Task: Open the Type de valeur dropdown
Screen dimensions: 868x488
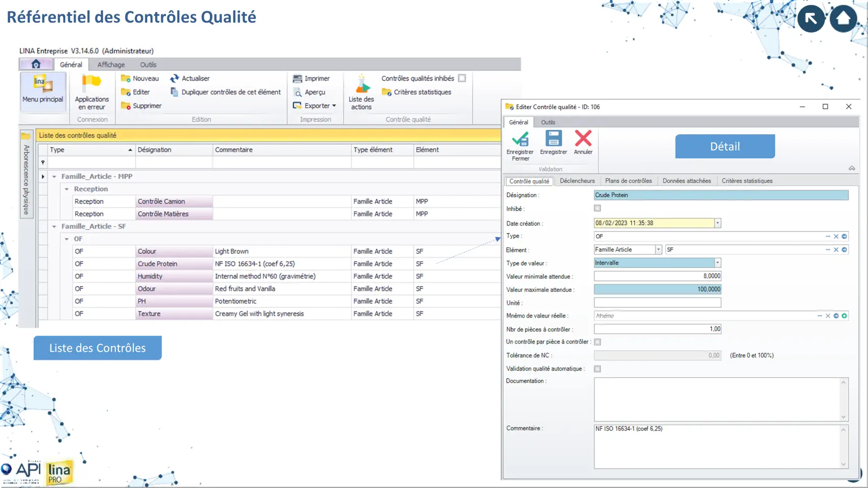Action: (717, 263)
